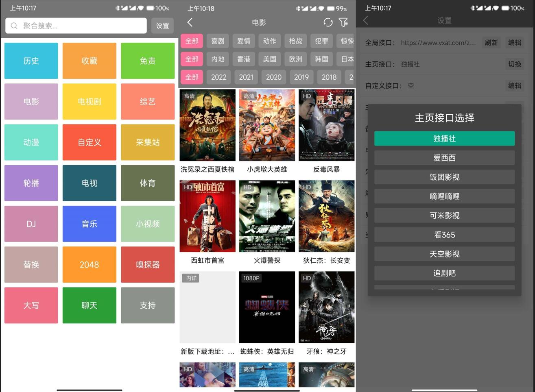Viewport: 535px width, 392px height.
Task: Select 美国 region filter
Action: tap(269, 59)
